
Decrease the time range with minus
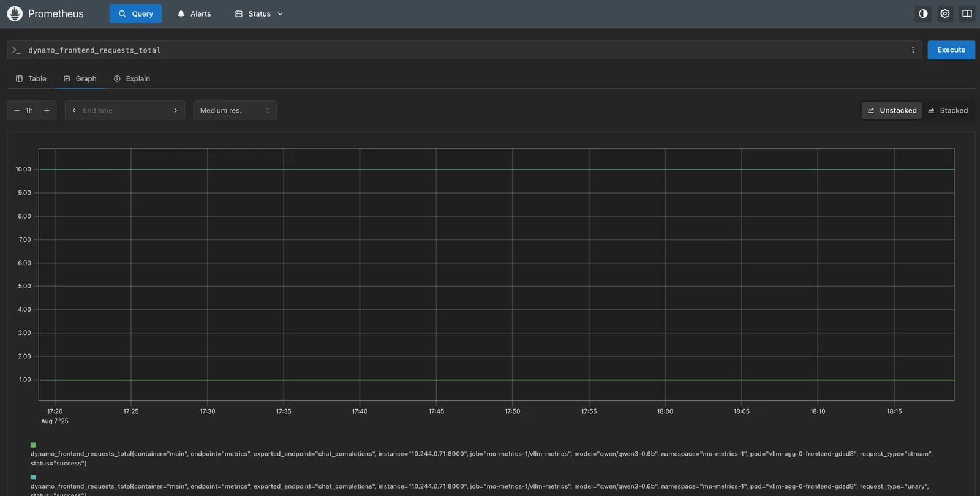[17, 110]
